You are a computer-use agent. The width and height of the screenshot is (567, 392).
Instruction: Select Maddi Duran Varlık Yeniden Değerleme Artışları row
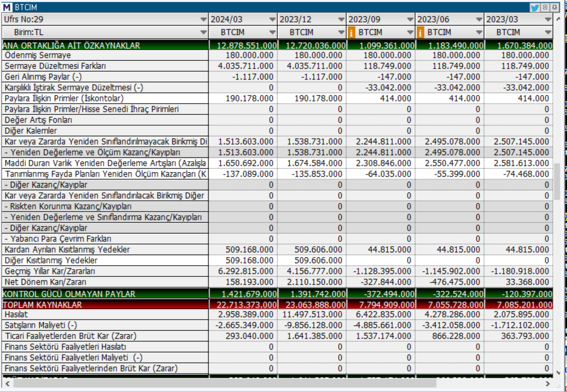pos(105,163)
